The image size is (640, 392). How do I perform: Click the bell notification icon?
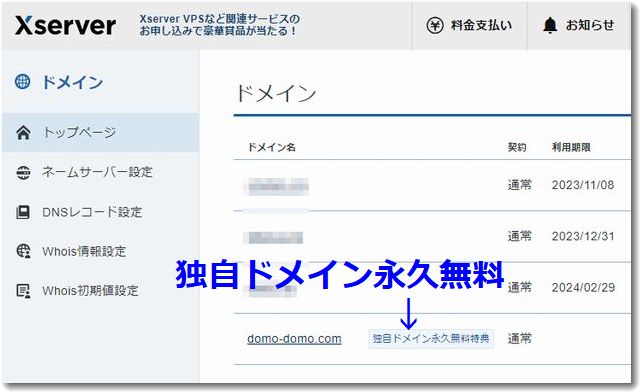click(550, 25)
